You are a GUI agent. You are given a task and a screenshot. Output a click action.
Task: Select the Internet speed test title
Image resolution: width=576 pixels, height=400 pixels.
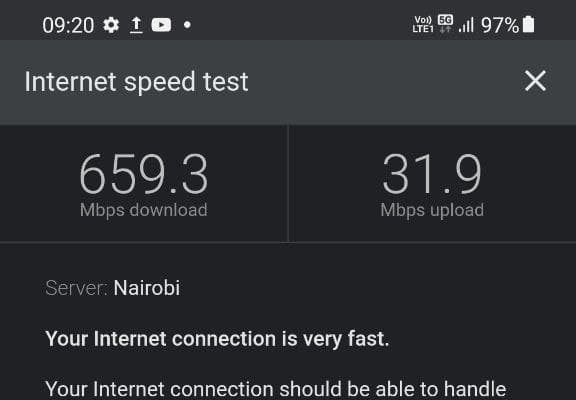pyautogui.click(x=136, y=82)
